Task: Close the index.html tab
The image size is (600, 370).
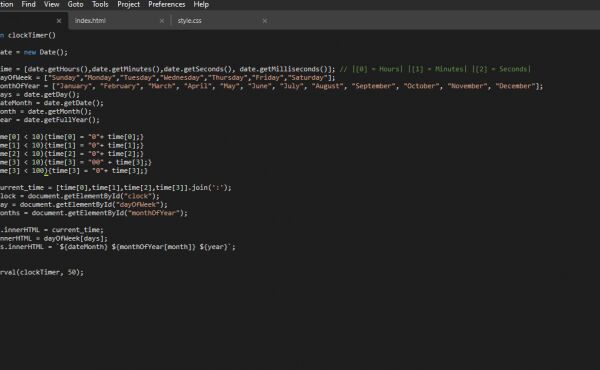Action: pos(162,21)
